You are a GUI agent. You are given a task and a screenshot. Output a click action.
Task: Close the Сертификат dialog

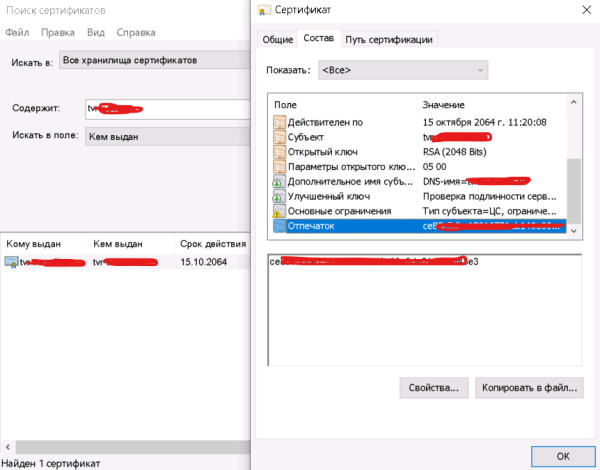point(587,10)
